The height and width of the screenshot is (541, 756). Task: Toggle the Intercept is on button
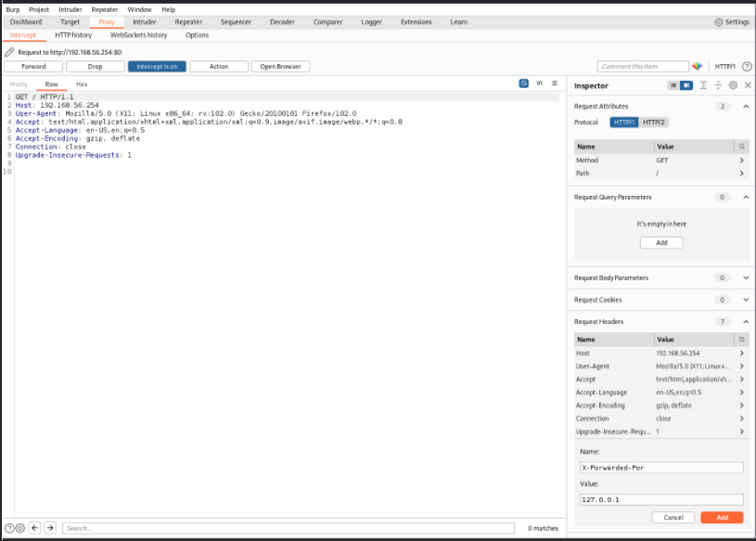pyautogui.click(x=157, y=67)
